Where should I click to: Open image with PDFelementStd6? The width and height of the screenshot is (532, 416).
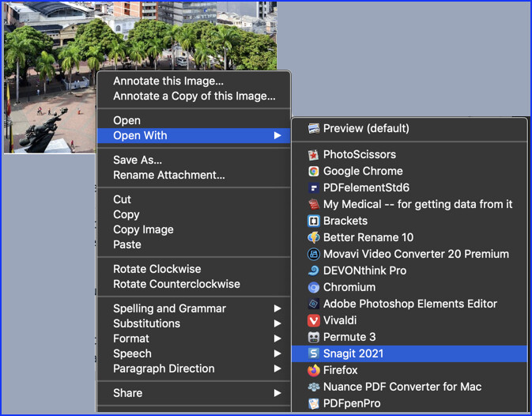[409, 187]
